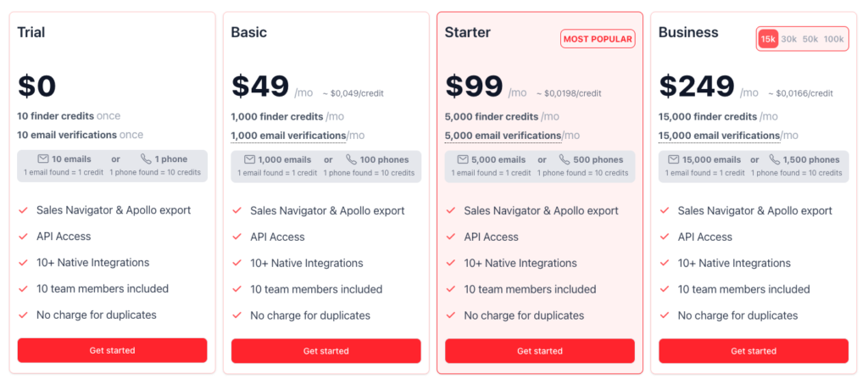The width and height of the screenshot is (868, 379).
Task: Click the Most Popular badge on Starter
Action: click(x=598, y=39)
